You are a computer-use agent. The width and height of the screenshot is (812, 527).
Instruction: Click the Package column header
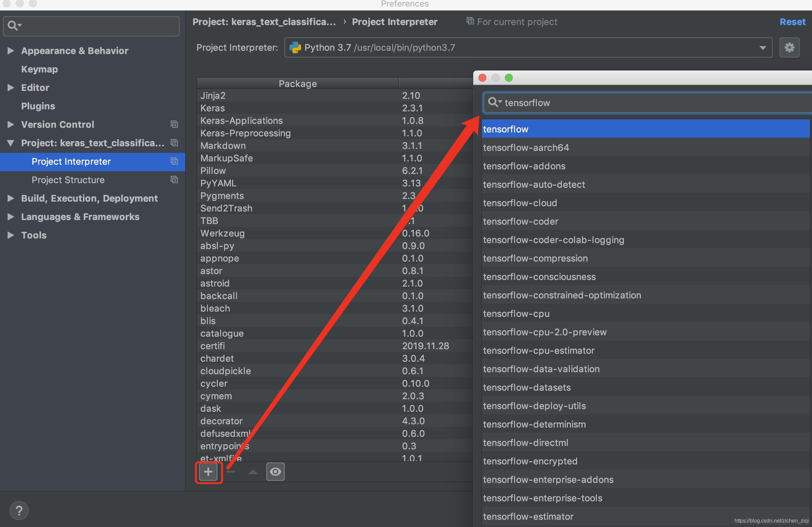pos(298,84)
